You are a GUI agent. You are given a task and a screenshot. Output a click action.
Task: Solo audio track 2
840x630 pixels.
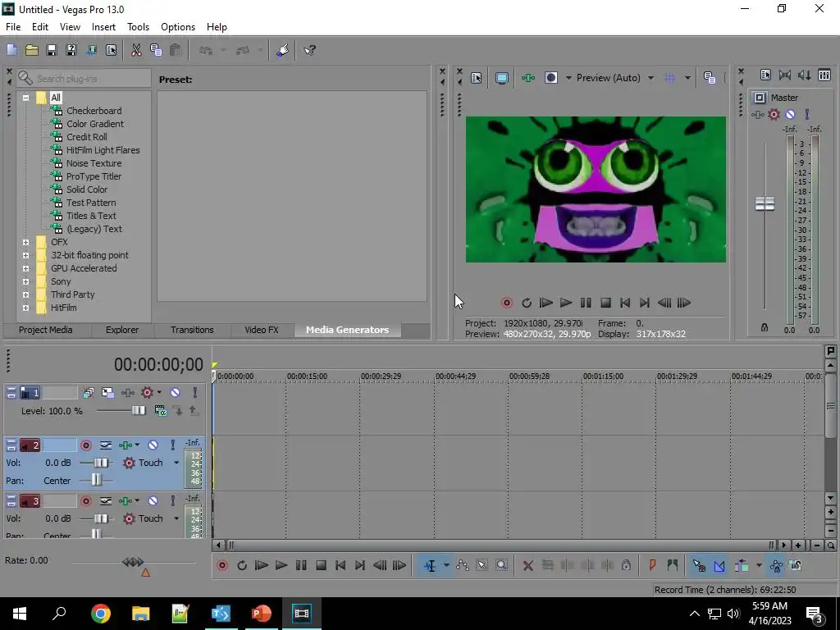tap(172, 445)
